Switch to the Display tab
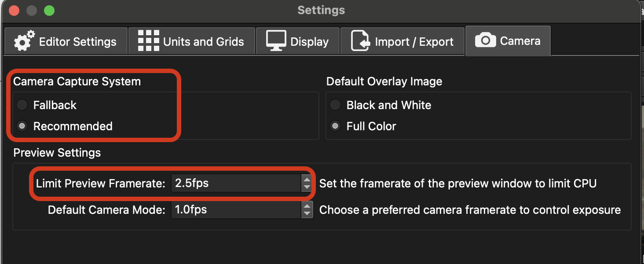The width and height of the screenshot is (644, 264). 298,41
